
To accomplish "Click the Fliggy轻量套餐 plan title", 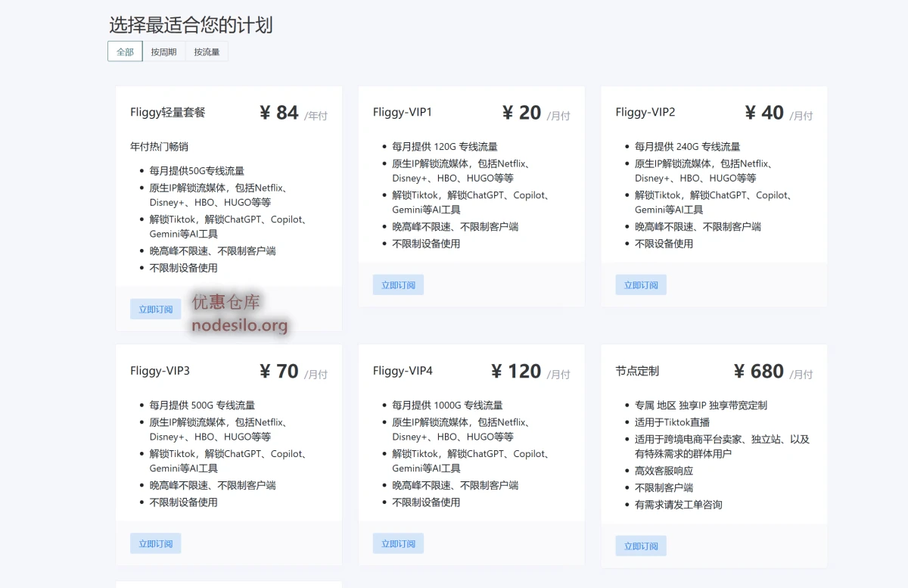I will pyautogui.click(x=168, y=112).
